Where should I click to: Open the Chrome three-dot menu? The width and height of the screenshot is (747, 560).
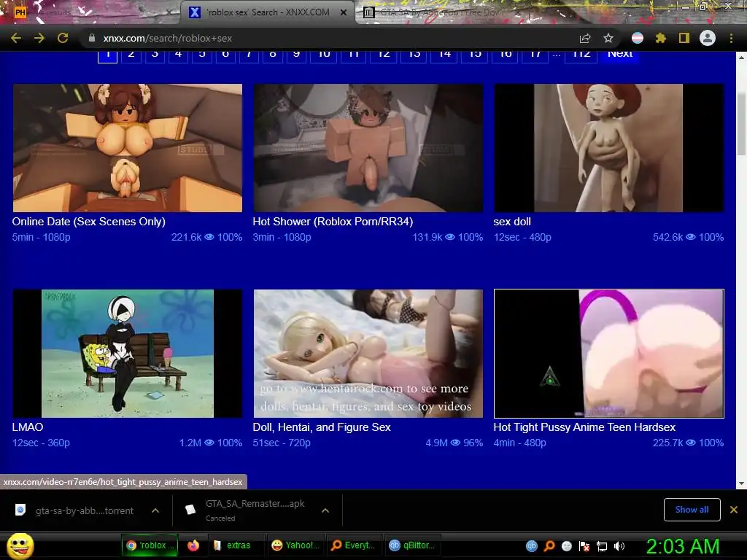(x=731, y=38)
